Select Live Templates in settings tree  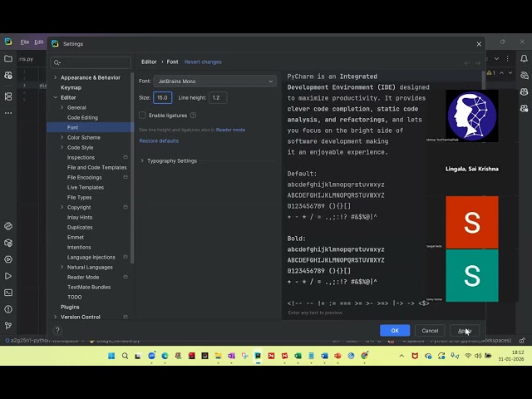86,187
